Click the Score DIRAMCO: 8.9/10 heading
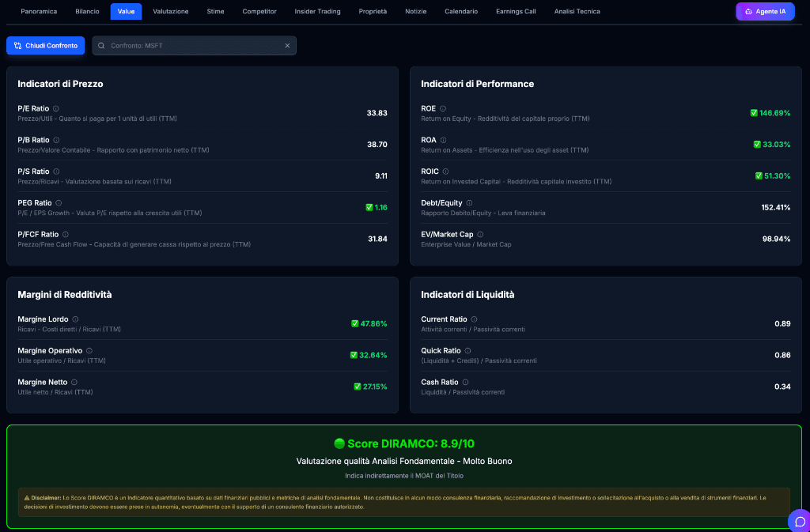 click(404, 443)
